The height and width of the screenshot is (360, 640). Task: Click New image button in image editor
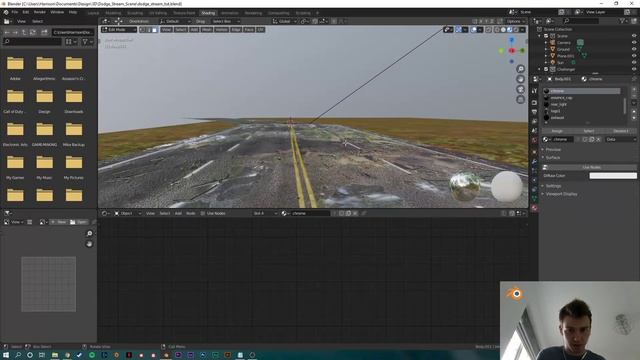click(x=58, y=222)
